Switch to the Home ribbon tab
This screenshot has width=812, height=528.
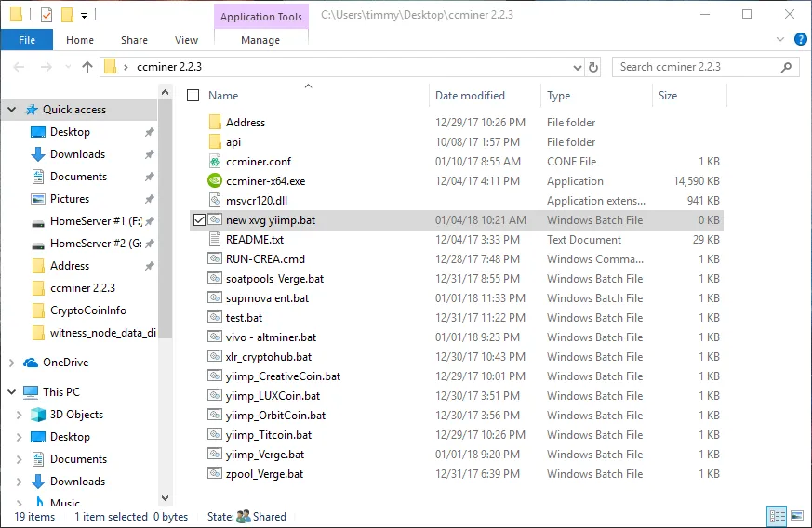80,40
